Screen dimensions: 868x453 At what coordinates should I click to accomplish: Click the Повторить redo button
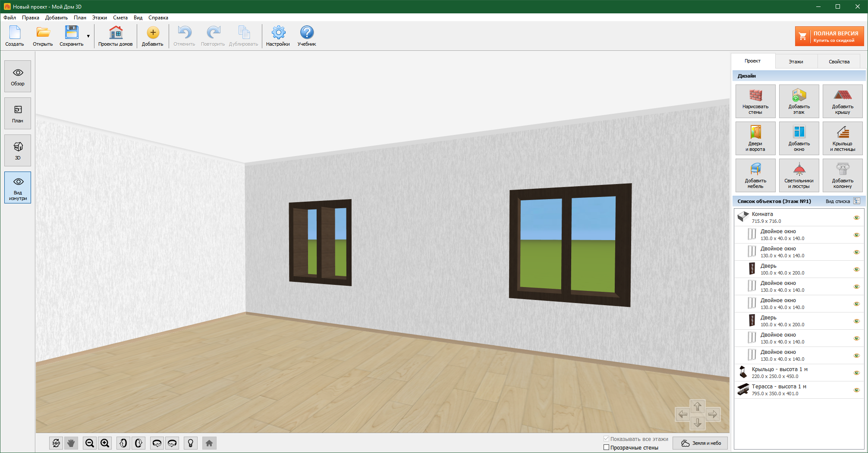213,36
